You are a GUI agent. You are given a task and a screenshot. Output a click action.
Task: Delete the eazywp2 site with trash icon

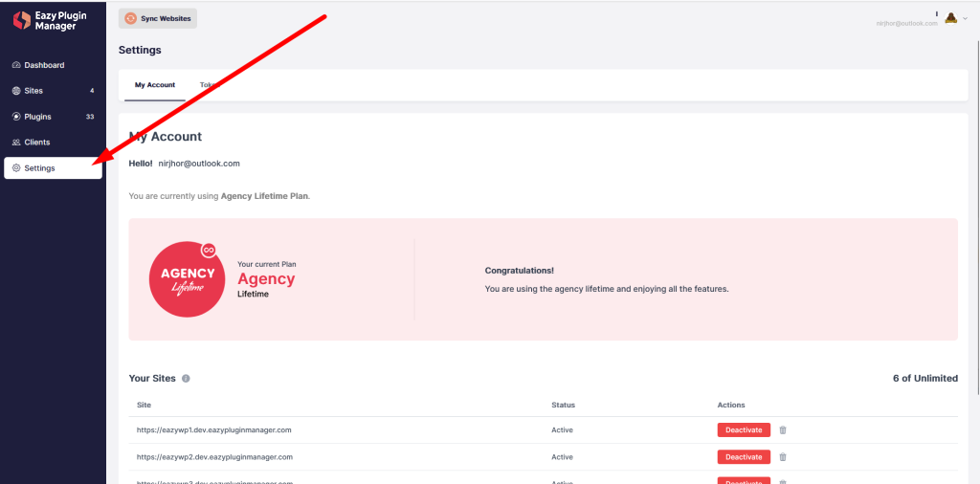783,456
